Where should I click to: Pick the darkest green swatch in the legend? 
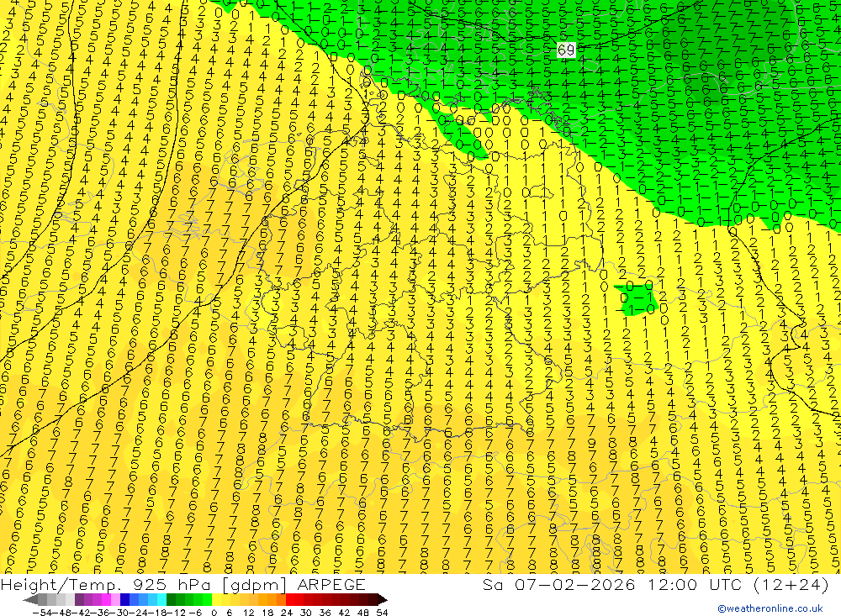coord(171,600)
